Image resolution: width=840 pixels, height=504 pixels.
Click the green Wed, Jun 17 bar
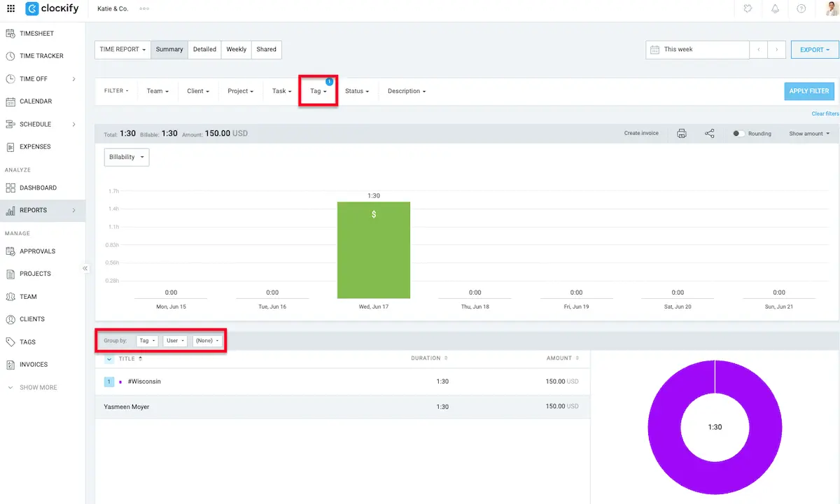tap(374, 250)
